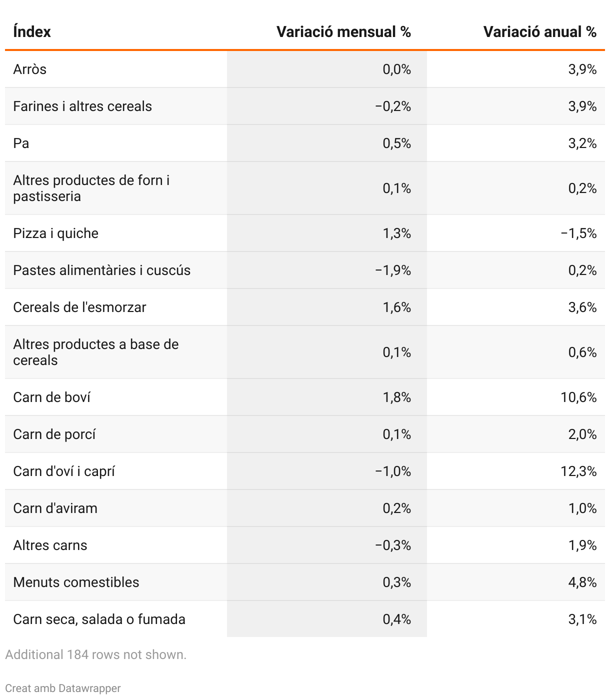Select the Arròs row label
Viewport: 610px width, 700px height.
click(29, 69)
